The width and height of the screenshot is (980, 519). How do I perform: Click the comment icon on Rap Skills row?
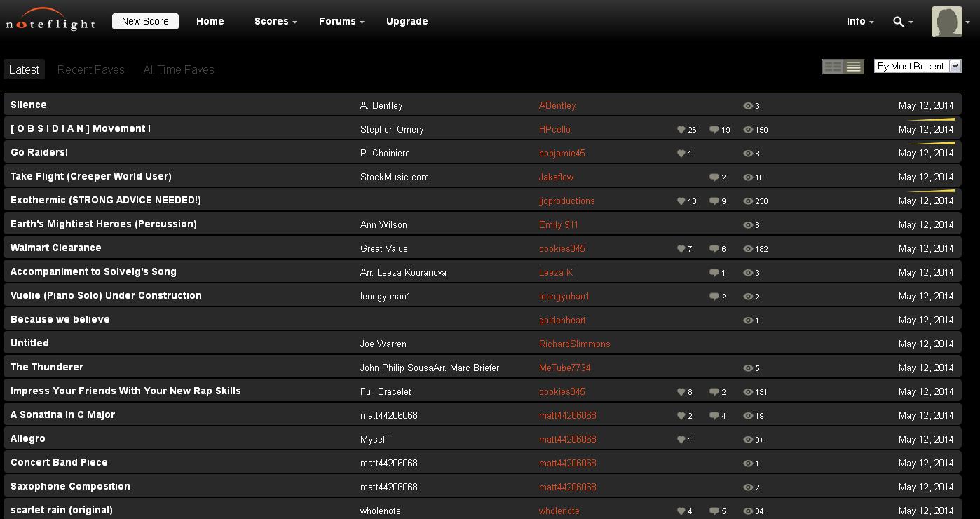tap(714, 392)
